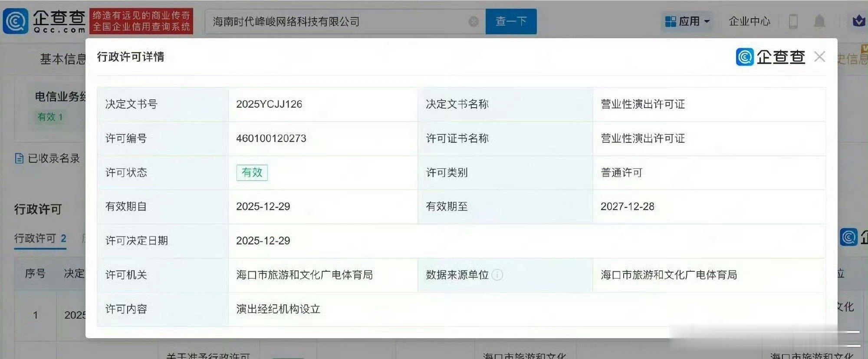This screenshot has height=359, width=868.
Task: Click the info icon beside 数据来源单位
Action: coord(497,275)
